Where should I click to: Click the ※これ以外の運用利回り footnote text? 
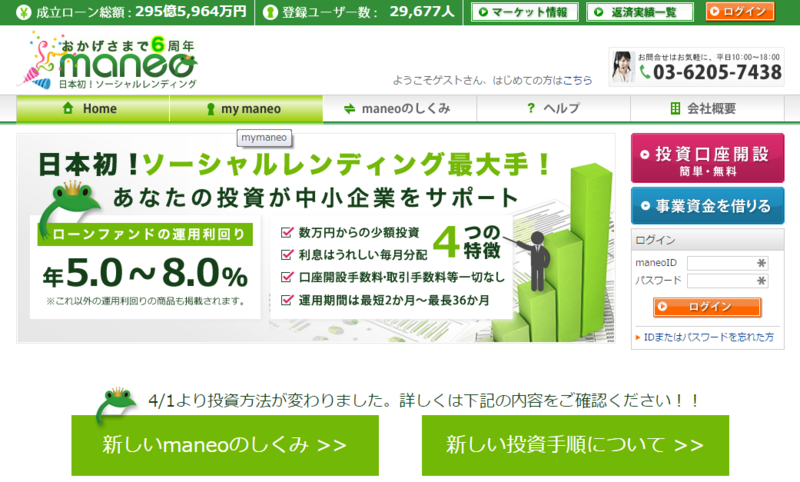[146, 301]
